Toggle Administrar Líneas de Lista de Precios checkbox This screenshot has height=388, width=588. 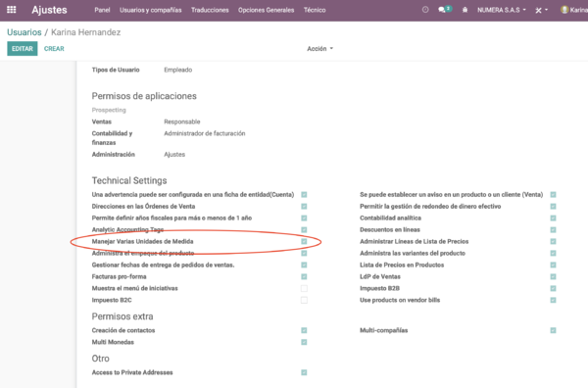(x=553, y=241)
